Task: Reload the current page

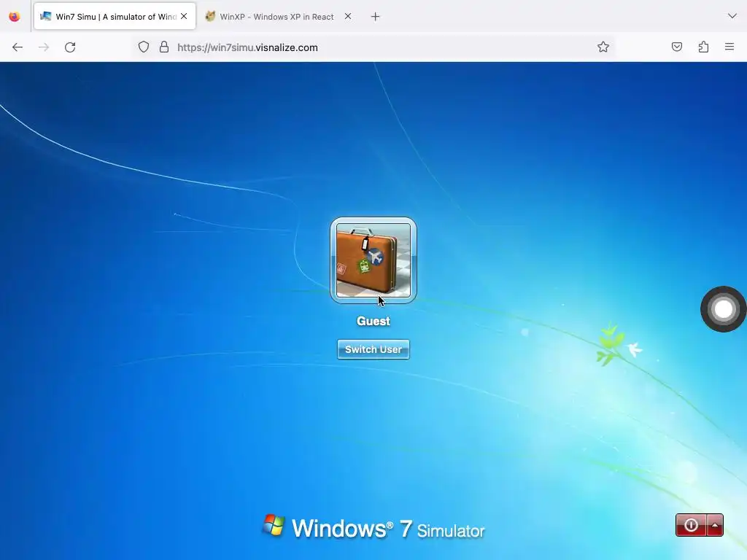Action: point(70,47)
